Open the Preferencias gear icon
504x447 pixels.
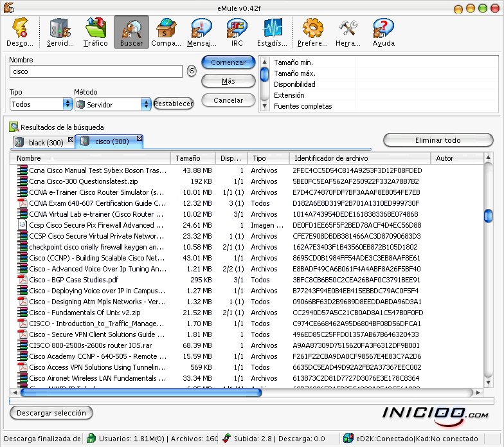click(x=312, y=28)
